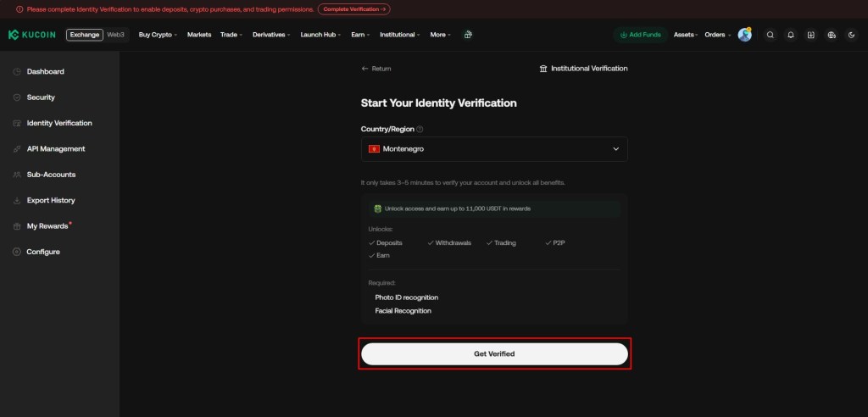Click the search magnifier icon

point(770,35)
